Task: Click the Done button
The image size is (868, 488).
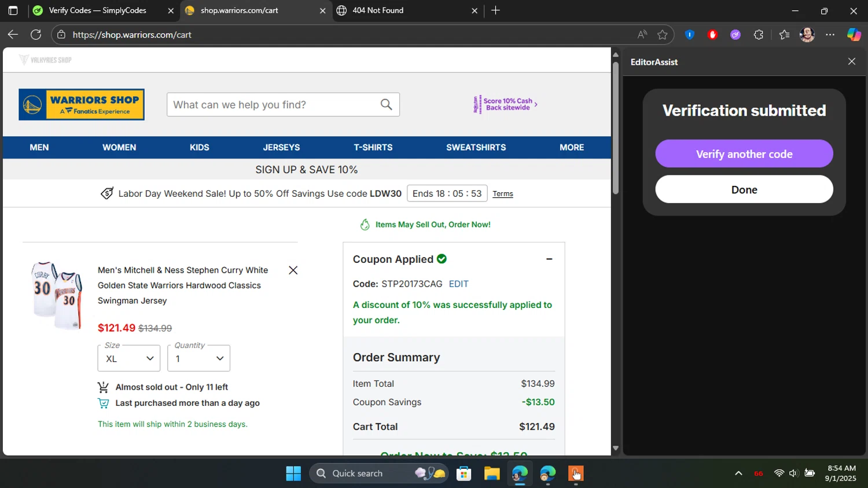Action: 744,189
